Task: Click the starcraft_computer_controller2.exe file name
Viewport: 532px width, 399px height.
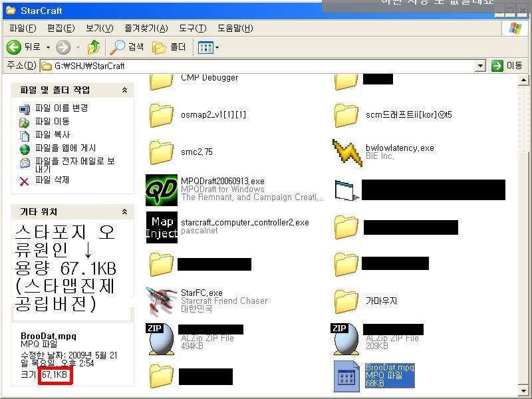Action: [x=245, y=223]
